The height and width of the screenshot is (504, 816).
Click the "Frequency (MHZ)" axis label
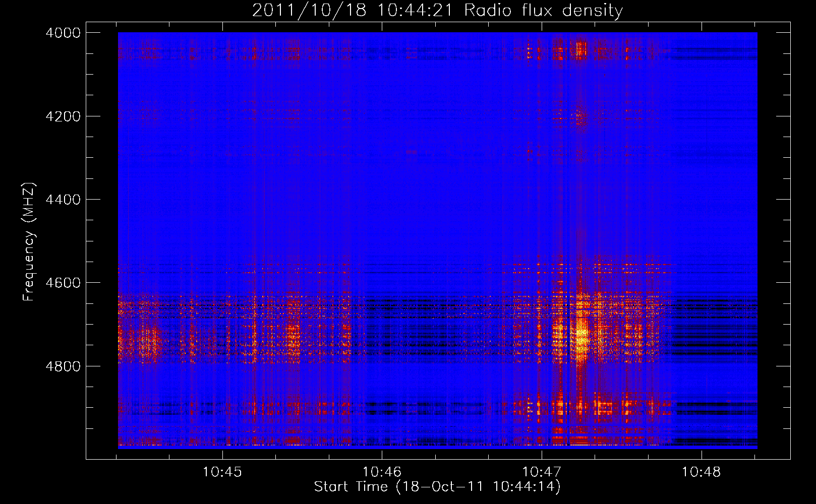tap(29, 242)
